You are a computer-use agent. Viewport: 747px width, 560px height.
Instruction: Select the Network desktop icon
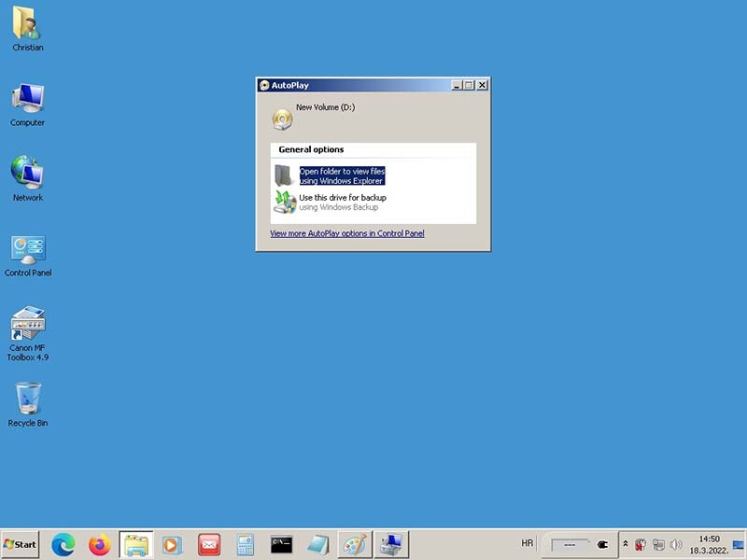[27, 177]
